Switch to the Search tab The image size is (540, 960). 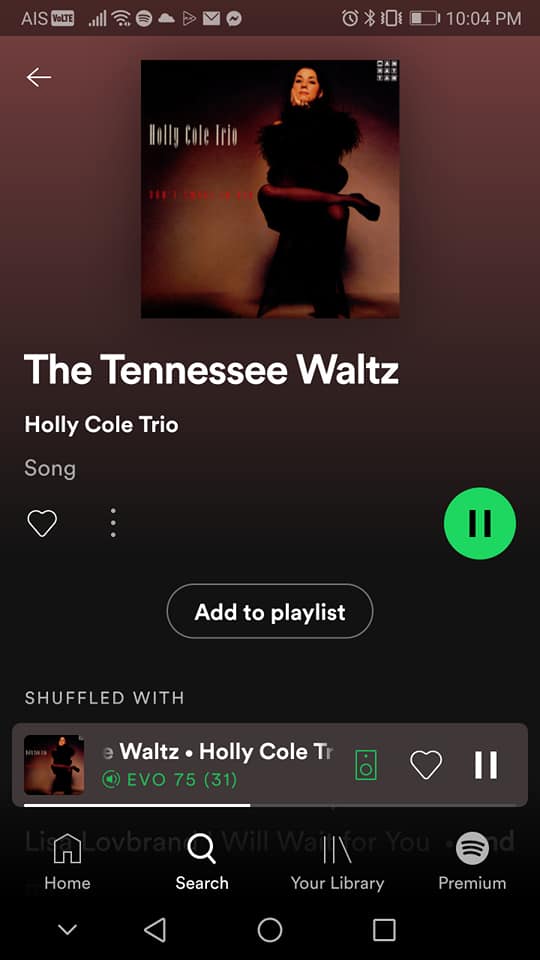201,862
